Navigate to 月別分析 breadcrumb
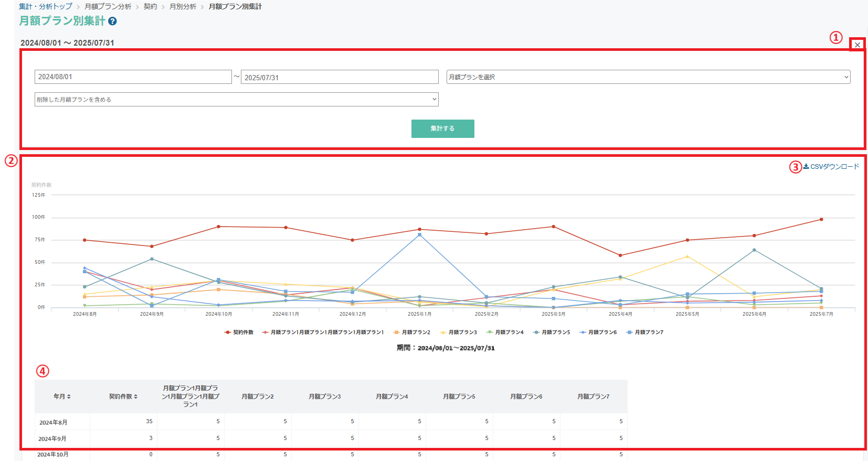The width and height of the screenshot is (868, 461). tap(183, 7)
